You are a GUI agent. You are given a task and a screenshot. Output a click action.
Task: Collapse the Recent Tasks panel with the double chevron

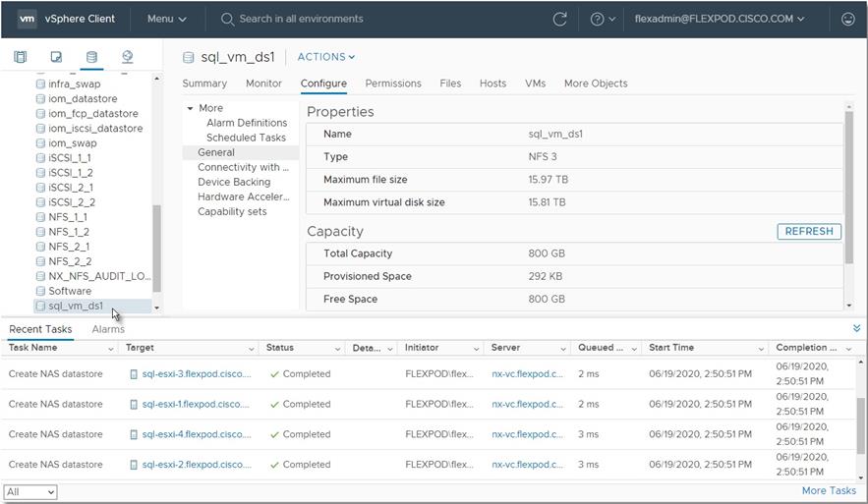856,328
